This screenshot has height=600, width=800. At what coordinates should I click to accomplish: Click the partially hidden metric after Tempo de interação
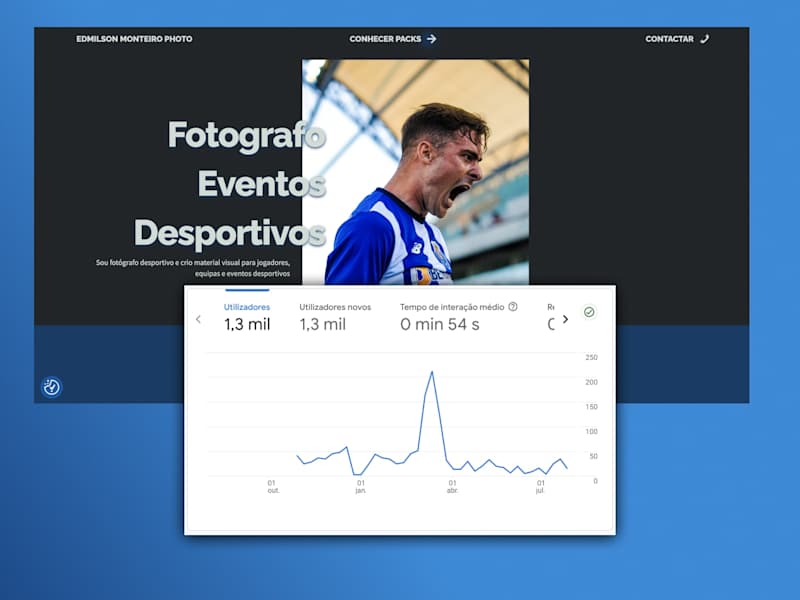pyautogui.click(x=551, y=316)
